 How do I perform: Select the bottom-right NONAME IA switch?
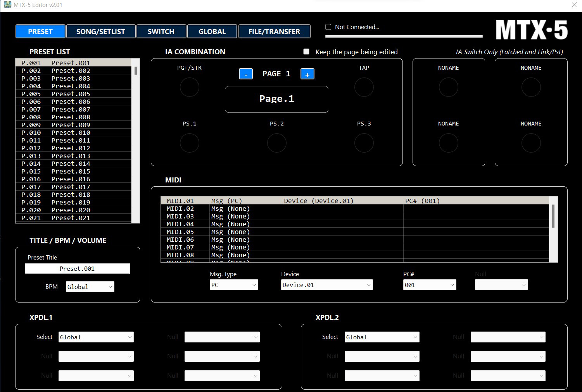pos(531,143)
